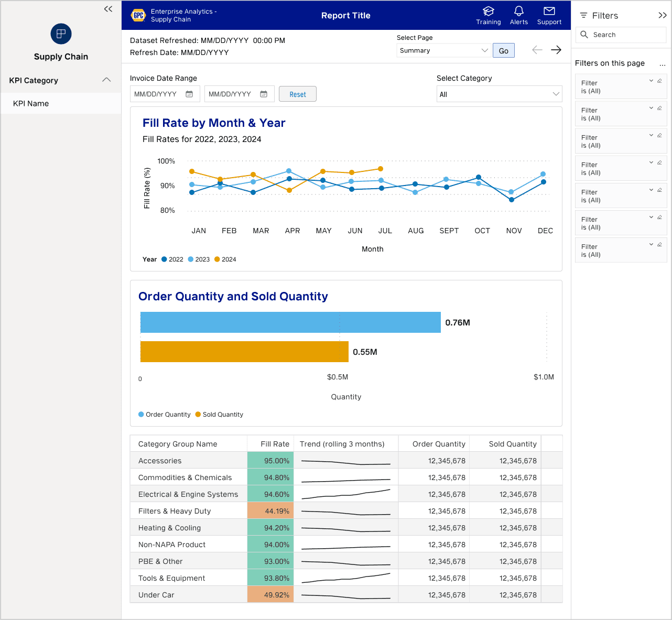Image resolution: width=672 pixels, height=620 pixels.
Task: Click the Reset date range button
Action: pyautogui.click(x=297, y=94)
